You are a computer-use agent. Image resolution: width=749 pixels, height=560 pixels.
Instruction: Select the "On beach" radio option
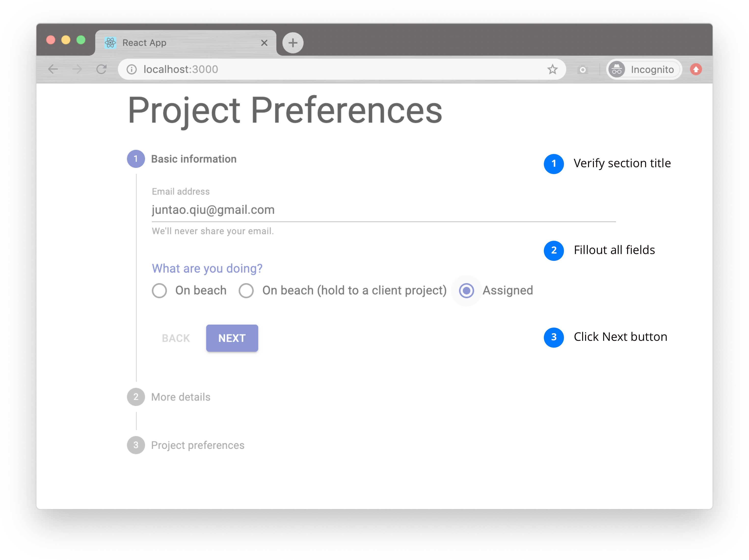tap(159, 291)
